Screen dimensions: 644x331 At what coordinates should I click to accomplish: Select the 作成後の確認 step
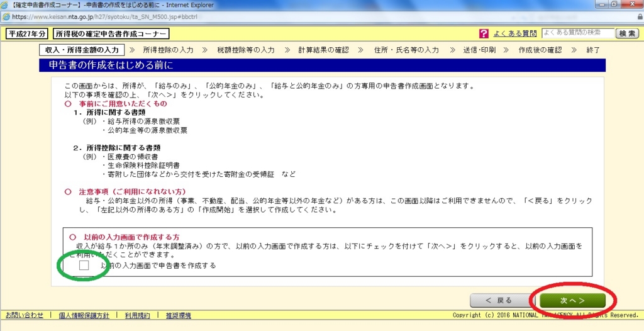tap(540, 50)
